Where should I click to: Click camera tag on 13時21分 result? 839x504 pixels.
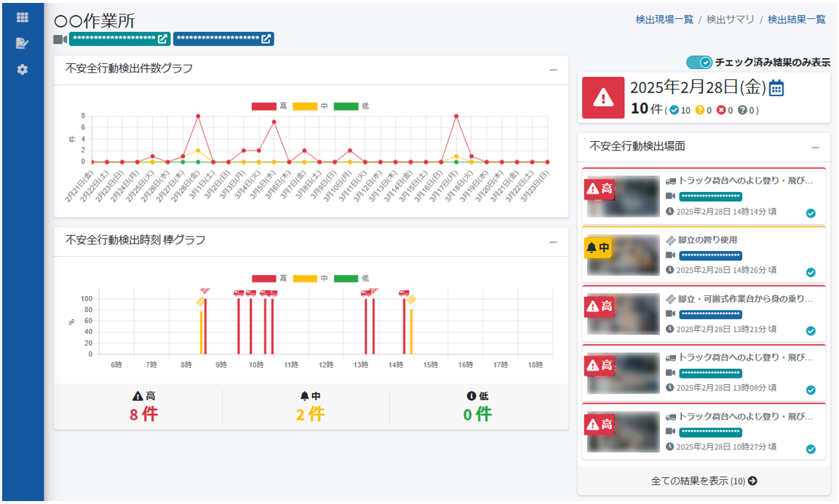pos(711,314)
